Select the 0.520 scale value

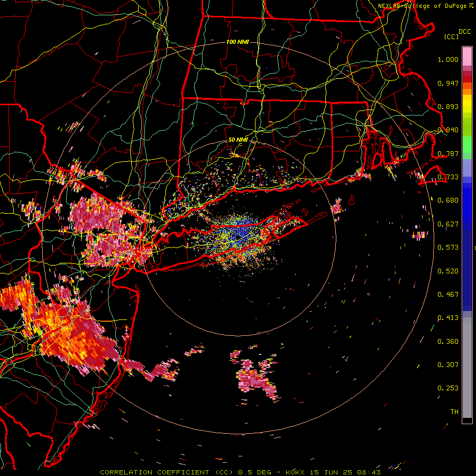(x=448, y=271)
